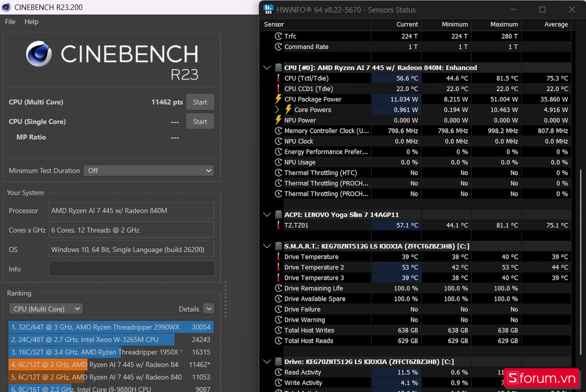Click the icon beside Drive Warning
Screen dimensions: 586x392
point(278,320)
